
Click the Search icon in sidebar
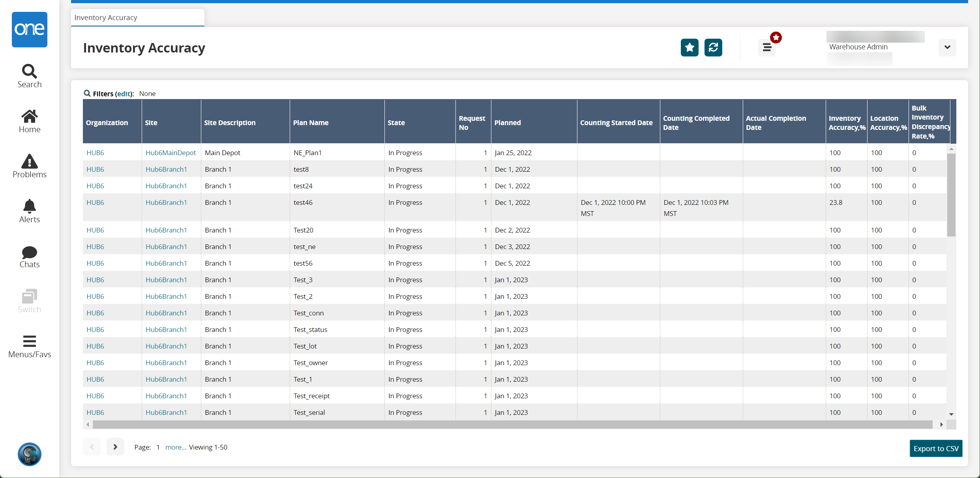coord(29,74)
